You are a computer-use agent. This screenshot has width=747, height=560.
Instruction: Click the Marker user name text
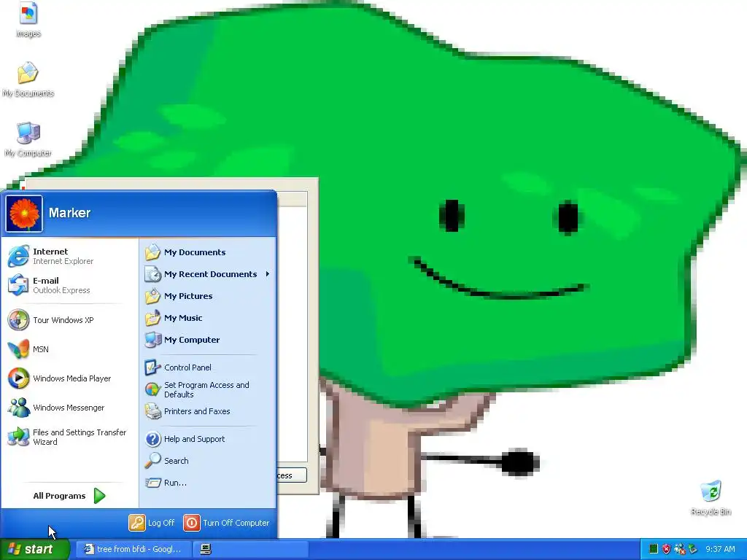click(x=69, y=213)
